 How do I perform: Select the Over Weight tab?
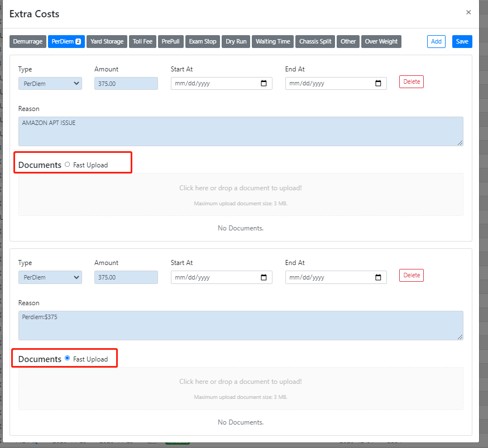click(381, 41)
